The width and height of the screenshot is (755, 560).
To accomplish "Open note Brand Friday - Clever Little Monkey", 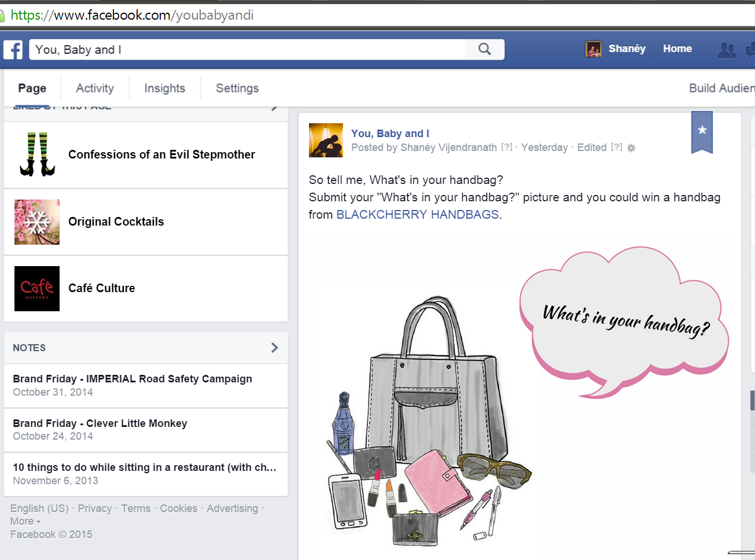I will pyautogui.click(x=100, y=423).
